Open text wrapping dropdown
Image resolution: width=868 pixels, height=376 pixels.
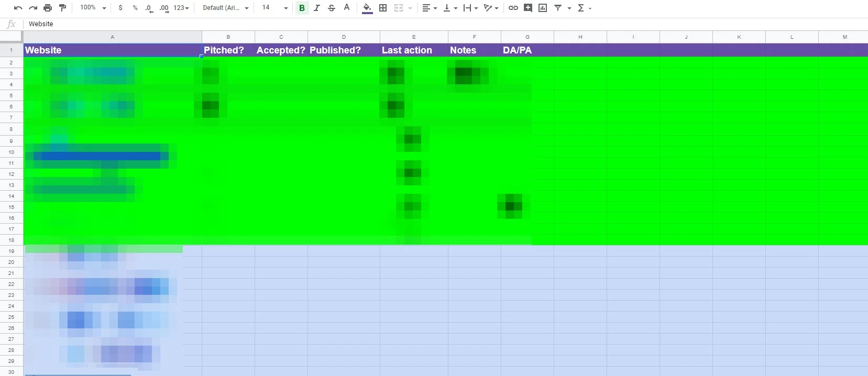click(470, 8)
